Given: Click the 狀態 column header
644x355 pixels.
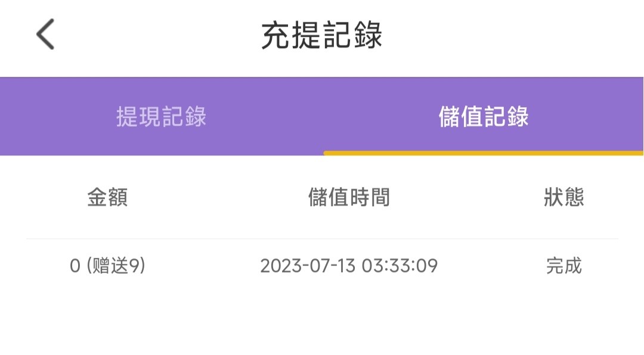Looking at the screenshot, I should click(x=563, y=197).
